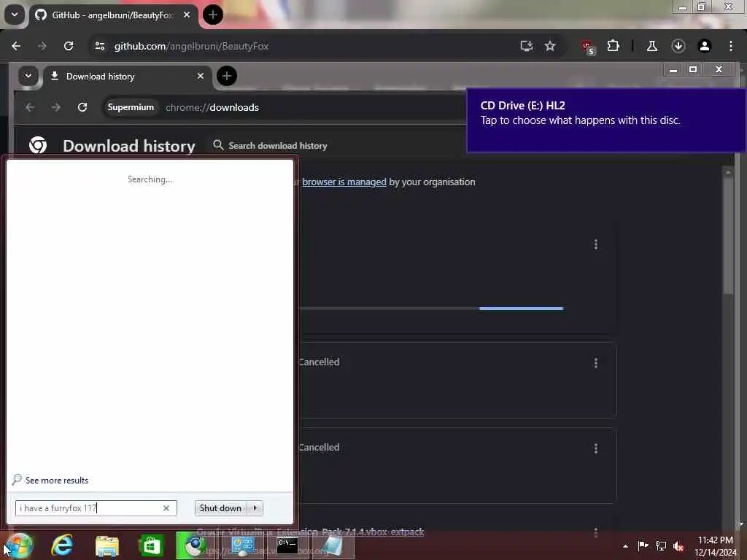The image size is (747, 560).
Task: Switch to the Command Prompt taskbar icon
Action: tap(287, 545)
